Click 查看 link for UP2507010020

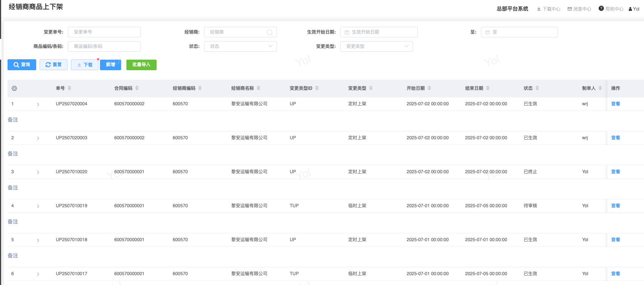coord(615,172)
